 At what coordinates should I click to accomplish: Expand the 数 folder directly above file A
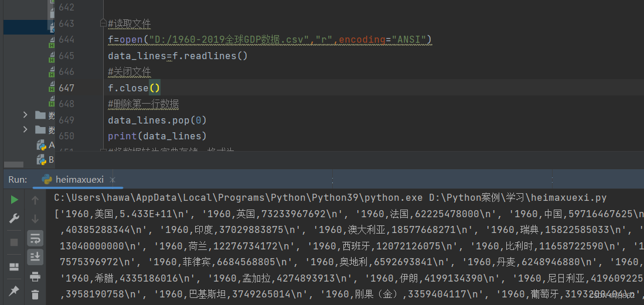25,130
